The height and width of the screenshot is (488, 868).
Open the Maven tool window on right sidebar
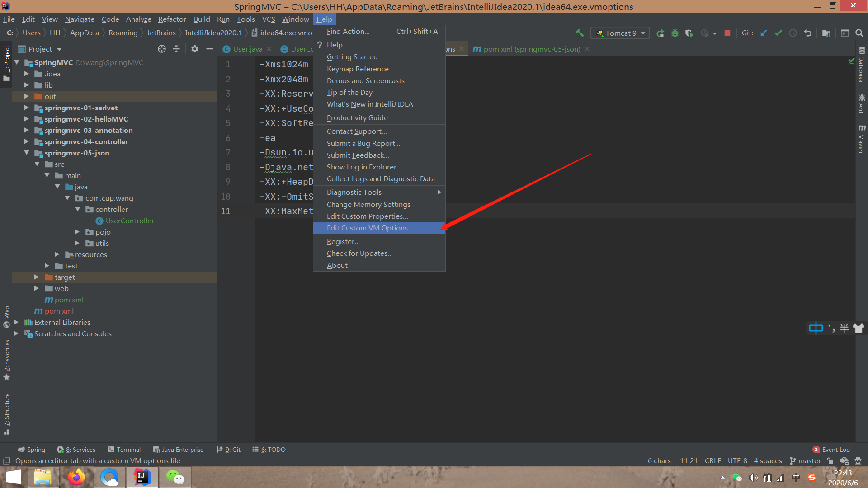862,136
